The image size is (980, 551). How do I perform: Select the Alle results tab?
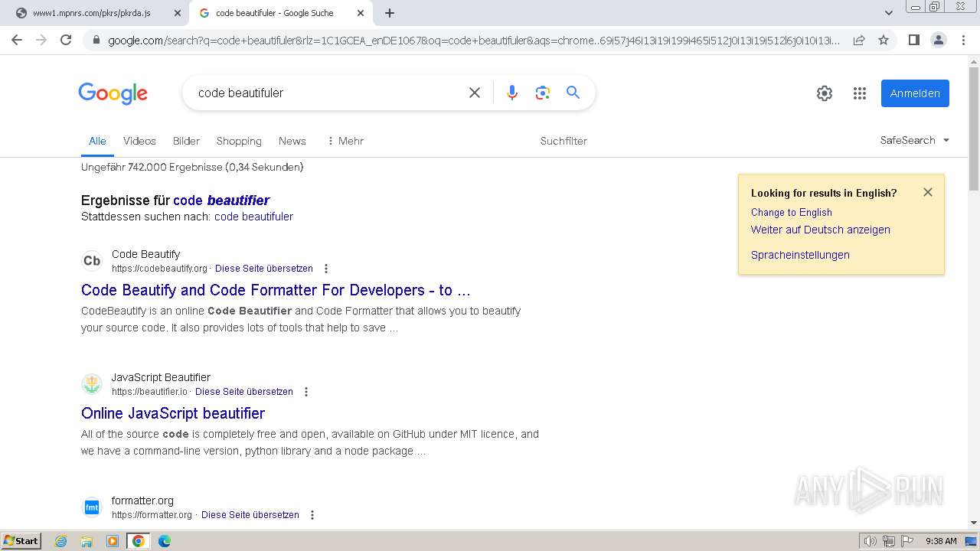[97, 141]
